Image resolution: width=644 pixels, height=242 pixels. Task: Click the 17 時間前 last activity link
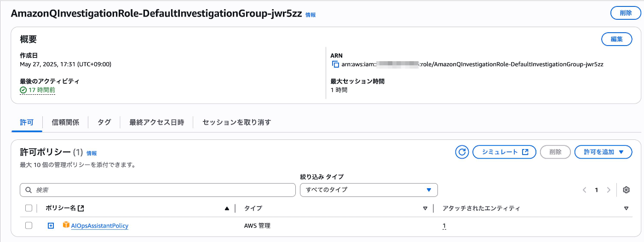tap(42, 90)
